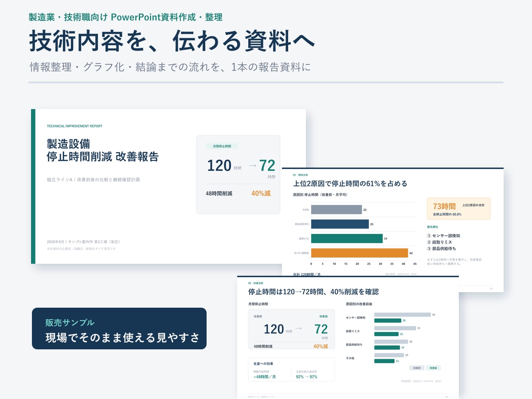Click the '改善前' legend chip under the chart
Viewport: 532px width, 399px height.
[x=417, y=368]
